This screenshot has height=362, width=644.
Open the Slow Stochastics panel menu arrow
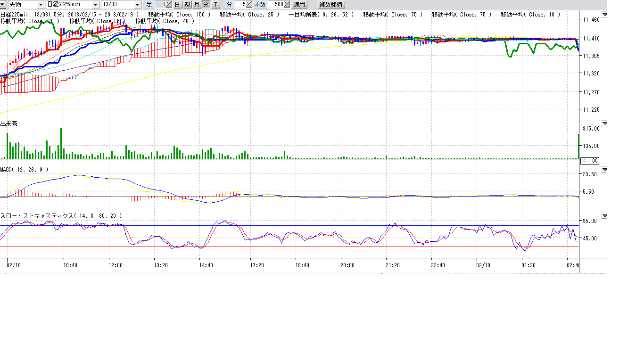605,215
